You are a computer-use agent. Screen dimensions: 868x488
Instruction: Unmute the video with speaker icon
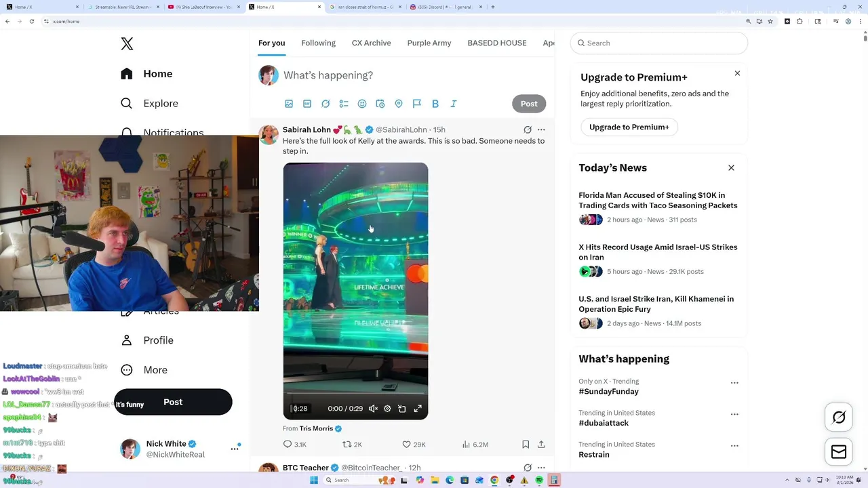click(373, 409)
